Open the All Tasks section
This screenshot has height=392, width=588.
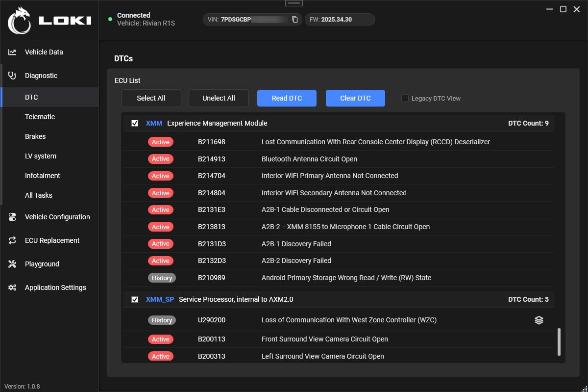click(x=50, y=195)
